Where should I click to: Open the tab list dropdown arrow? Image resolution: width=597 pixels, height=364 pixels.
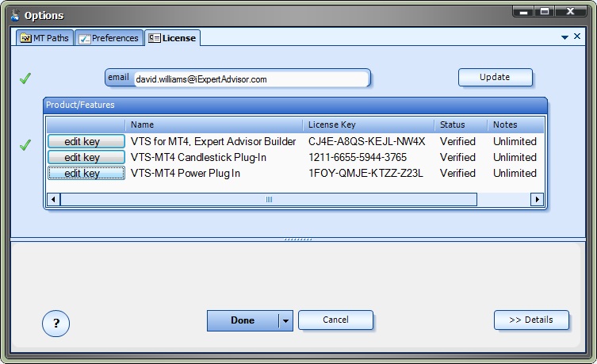(x=565, y=37)
